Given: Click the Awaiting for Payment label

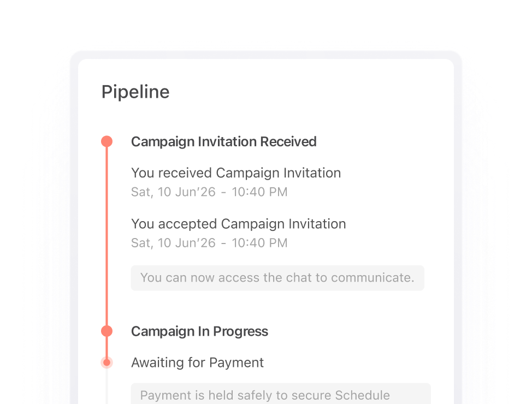Looking at the screenshot, I should [198, 363].
